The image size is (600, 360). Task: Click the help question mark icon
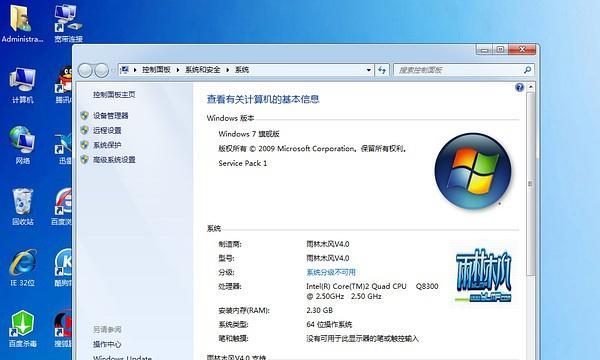click(519, 87)
